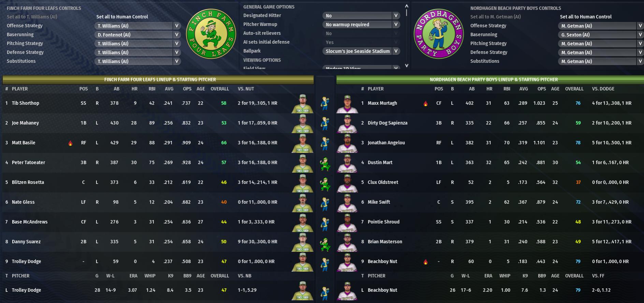Open Tib Shorthop's player portrait
644x303 pixels.
tap(302, 104)
